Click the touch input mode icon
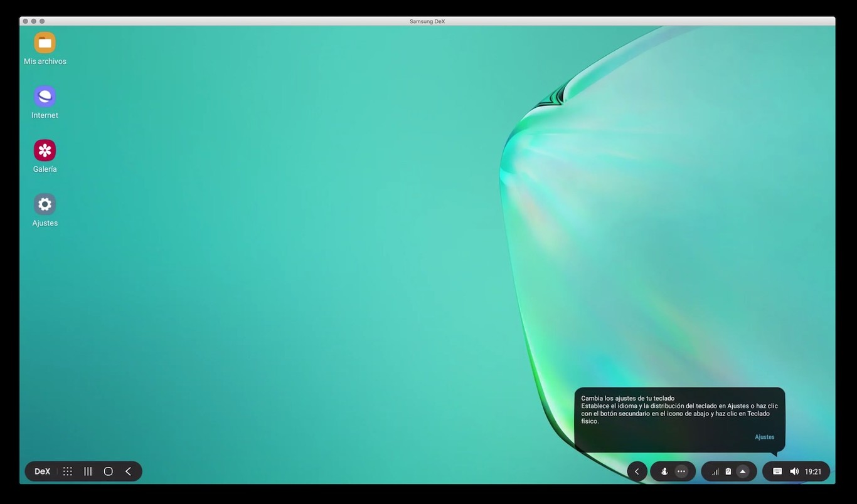Viewport: 857px width, 504px height. (x=664, y=471)
